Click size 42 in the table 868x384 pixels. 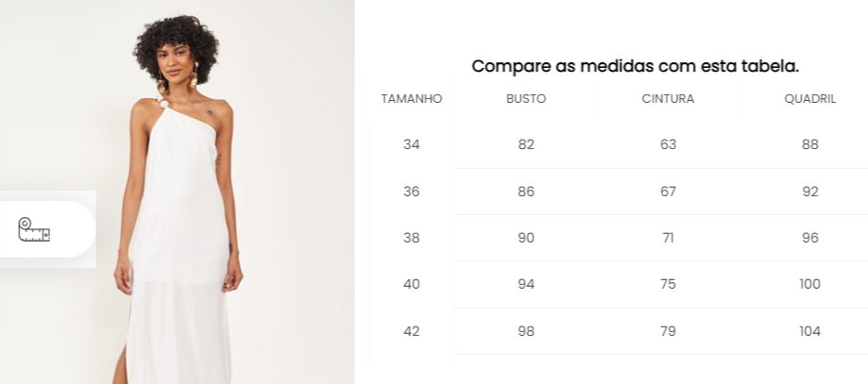point(411,331)
